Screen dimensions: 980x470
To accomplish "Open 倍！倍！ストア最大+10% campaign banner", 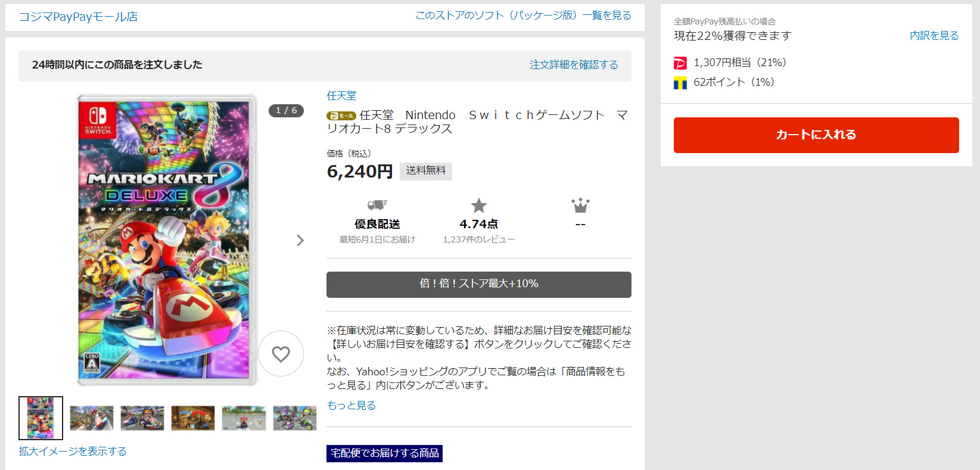I will coord(479,284).
